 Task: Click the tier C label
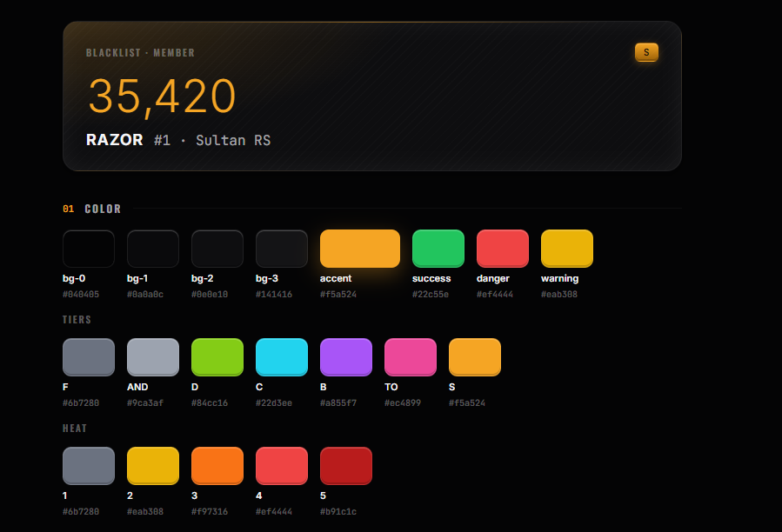click(x=259, y=387)
